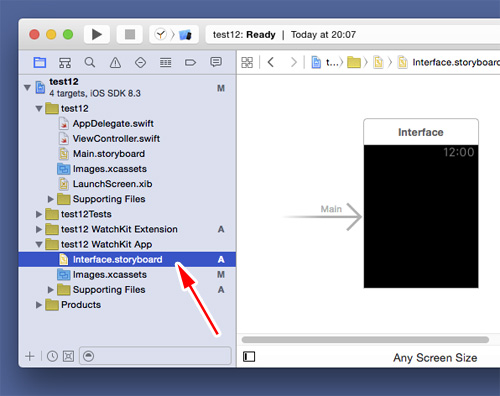Click the horizontal canvas scrollbar
This screenshot has height=396, width=500.
[365, 340]
